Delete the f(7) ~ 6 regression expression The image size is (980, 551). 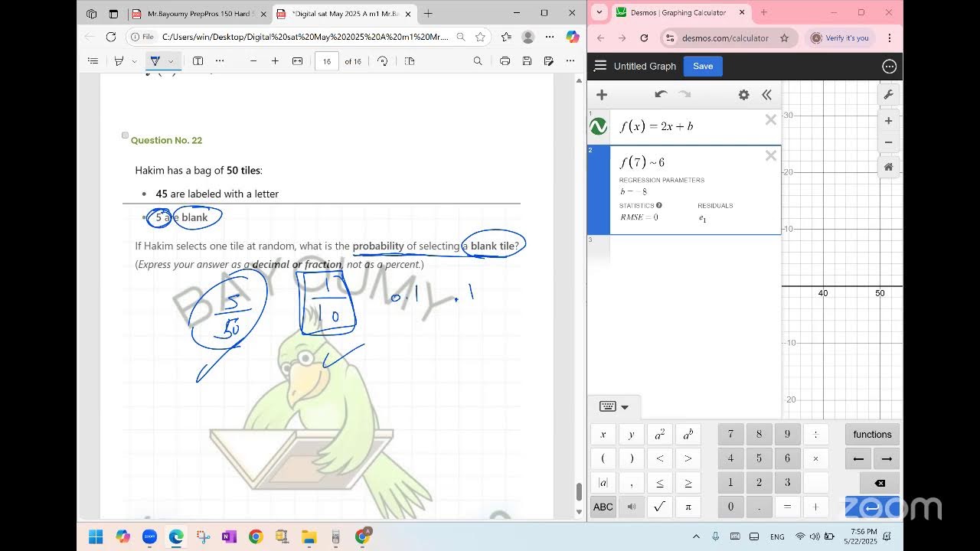(771, 156)
